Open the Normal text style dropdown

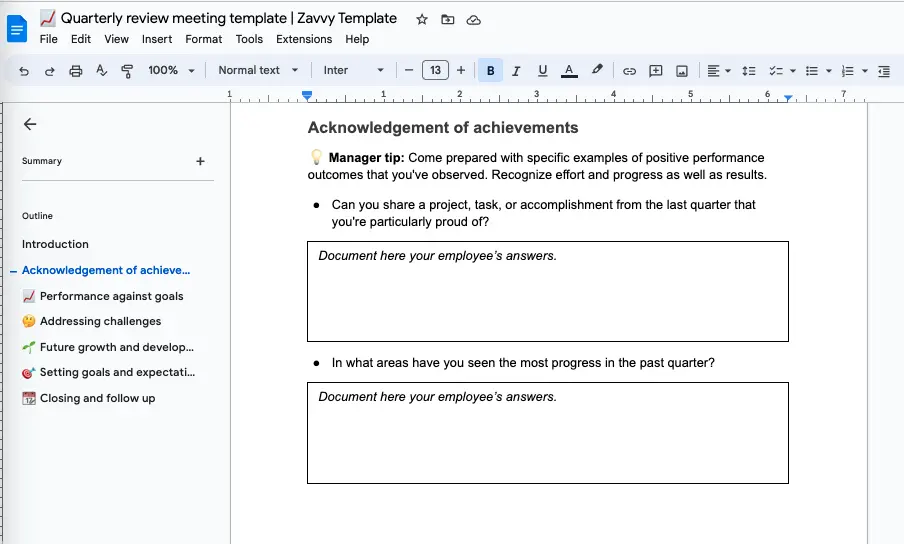(x=258, y=70)
